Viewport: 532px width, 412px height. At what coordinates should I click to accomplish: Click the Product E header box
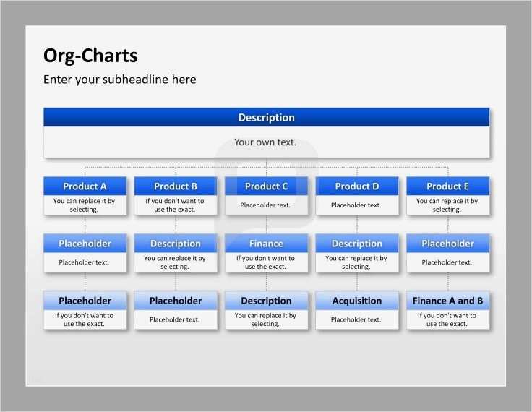tap(447, 186)
